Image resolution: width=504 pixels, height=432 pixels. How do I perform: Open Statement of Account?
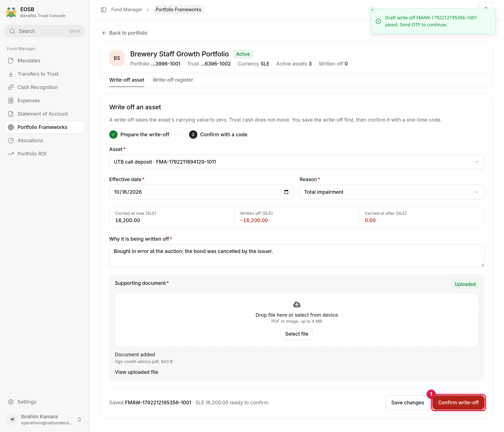pyautogui.click(x=45, y=114)
